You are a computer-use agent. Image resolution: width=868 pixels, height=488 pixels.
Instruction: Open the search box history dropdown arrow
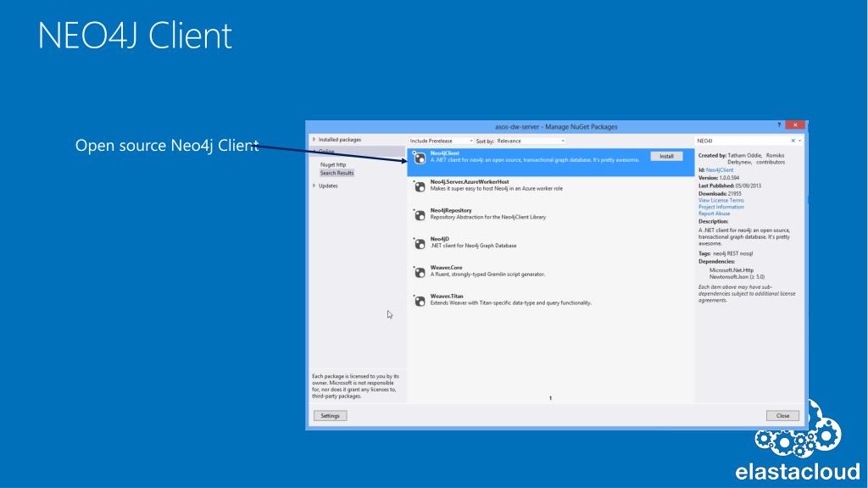pyautogui.click(x=800, y=141)
